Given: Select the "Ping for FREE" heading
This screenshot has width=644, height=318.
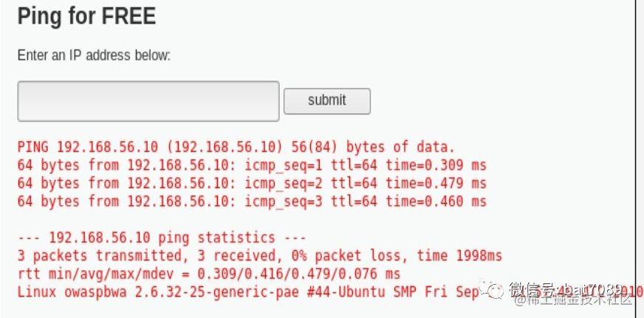Looking at the screenshot, I should coord(86,16).
